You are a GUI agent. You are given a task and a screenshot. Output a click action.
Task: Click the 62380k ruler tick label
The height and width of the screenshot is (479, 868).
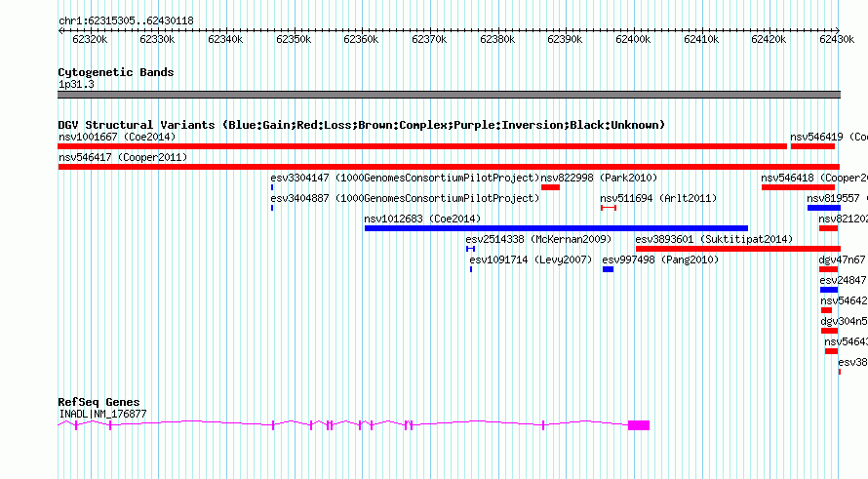(x=497, y=39)
